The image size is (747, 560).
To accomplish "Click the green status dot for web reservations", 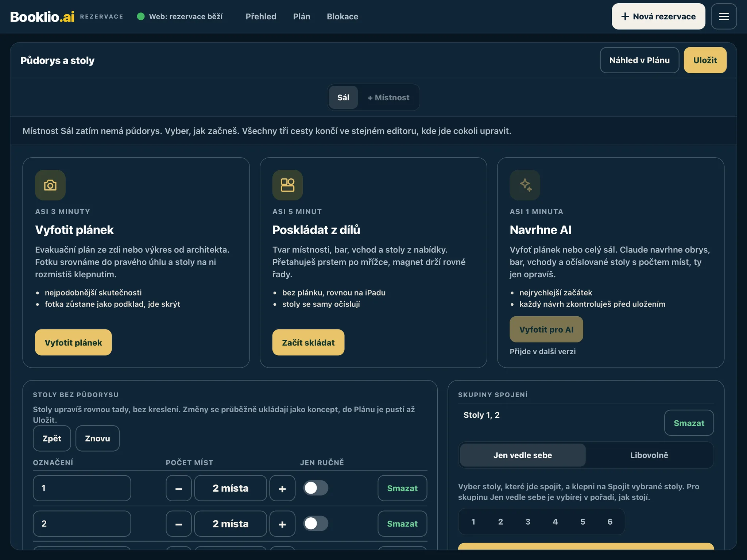I will click(141, 16).
